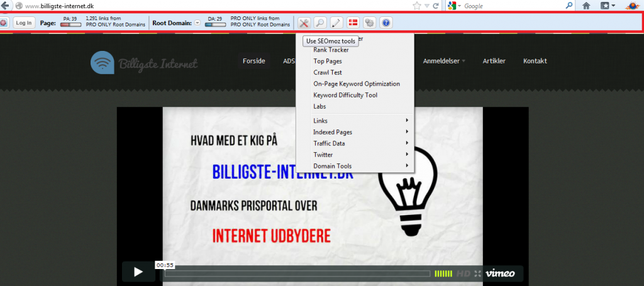Bookmark this page with the star icon
Image resolution: width=644 pixels, height=286 pixels.
click(416, 6)
